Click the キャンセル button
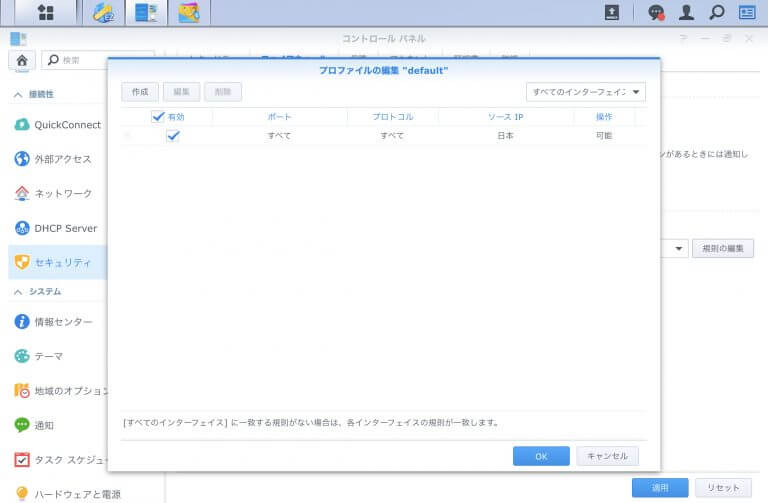768x503 pixels. 607,456
